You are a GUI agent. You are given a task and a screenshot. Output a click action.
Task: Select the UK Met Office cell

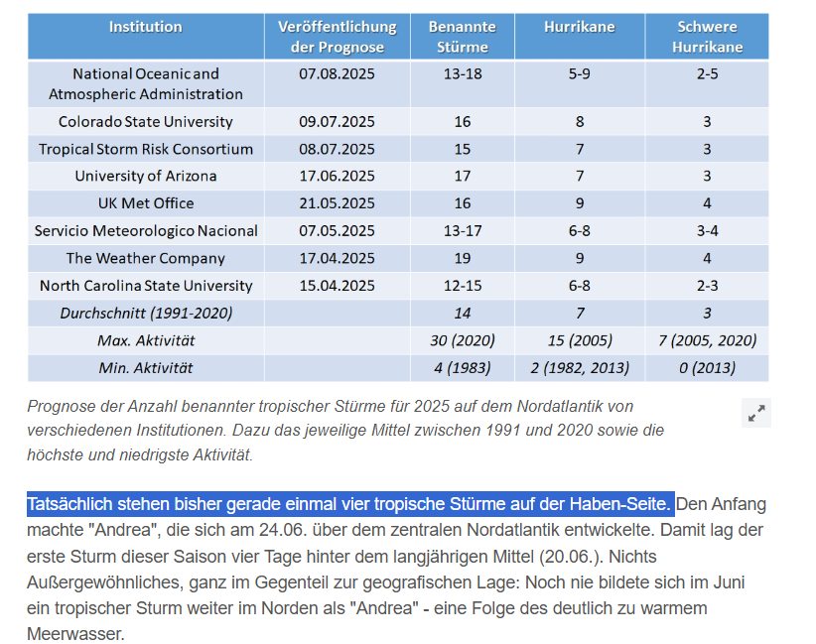[x=146, y=203]
